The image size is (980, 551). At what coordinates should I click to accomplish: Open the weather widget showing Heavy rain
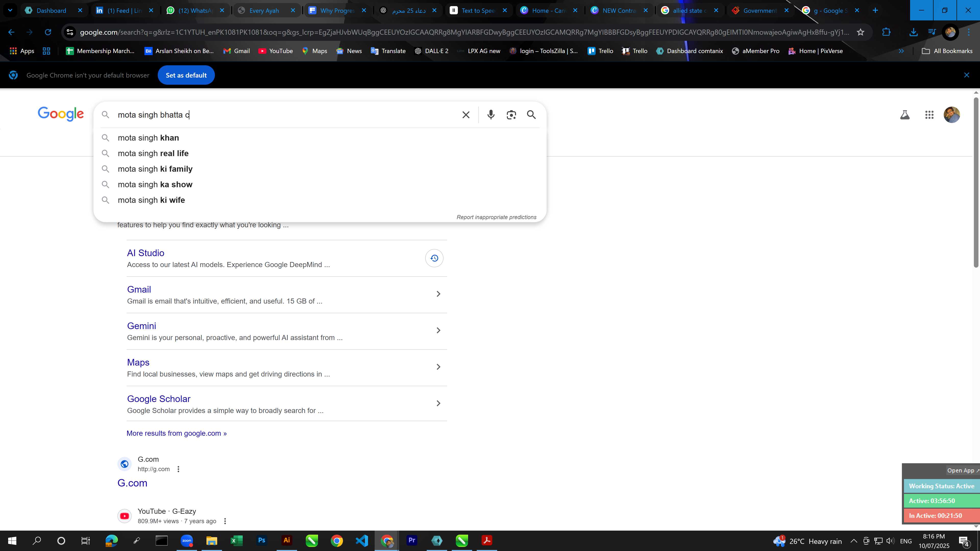tap(807, 541)
